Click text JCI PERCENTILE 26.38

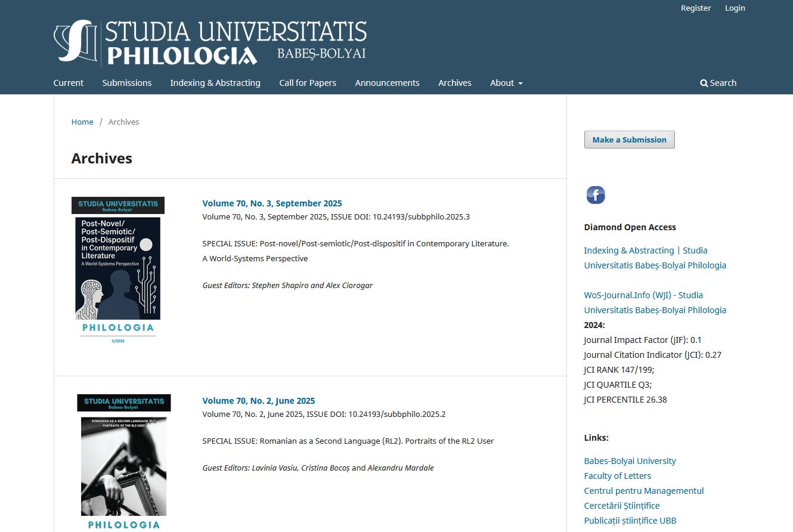point(625,400)
